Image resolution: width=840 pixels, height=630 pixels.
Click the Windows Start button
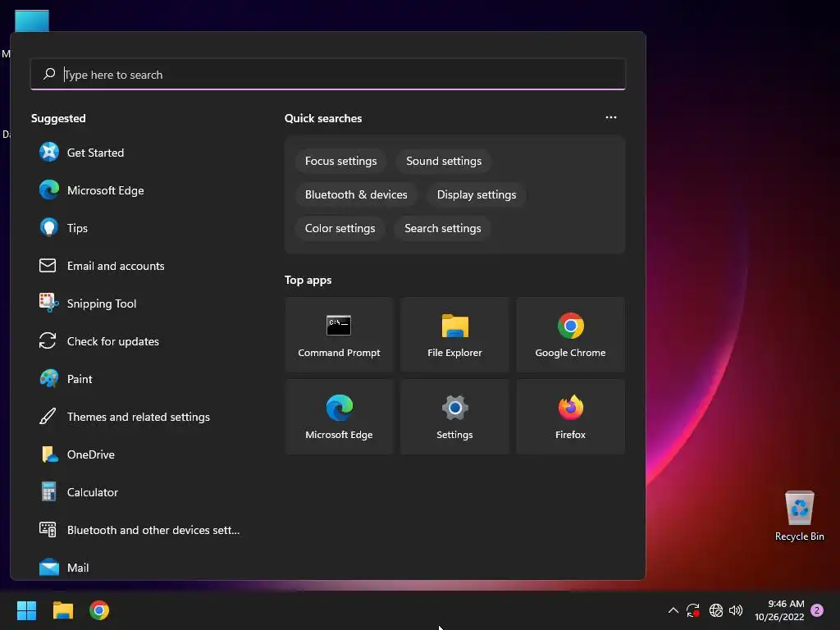[x=27, y=610]
